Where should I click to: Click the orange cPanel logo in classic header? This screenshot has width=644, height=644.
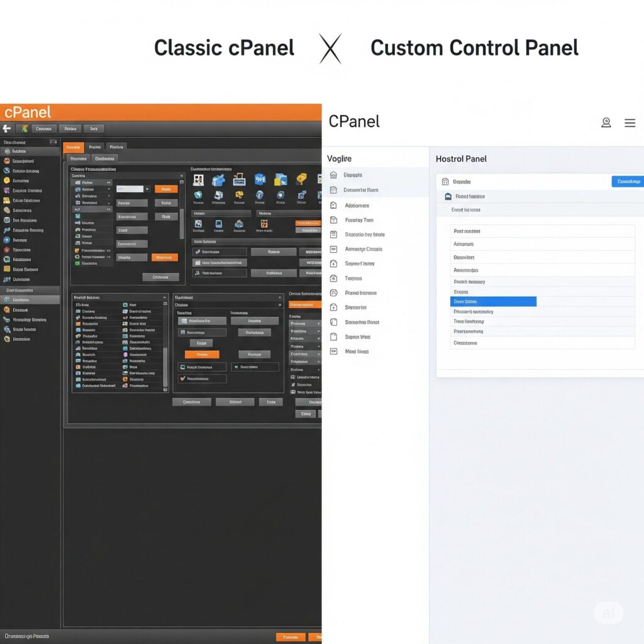[x=28, y=112]
